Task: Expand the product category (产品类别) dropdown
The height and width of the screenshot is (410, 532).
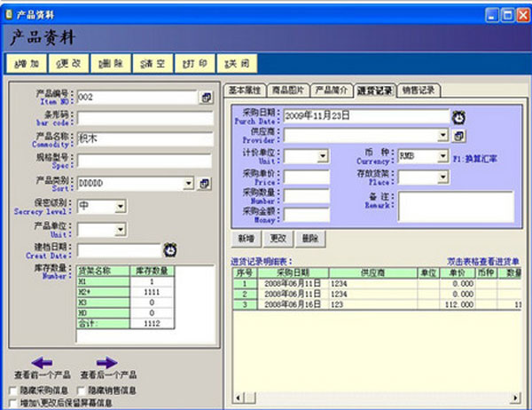Action: point(188,184)
